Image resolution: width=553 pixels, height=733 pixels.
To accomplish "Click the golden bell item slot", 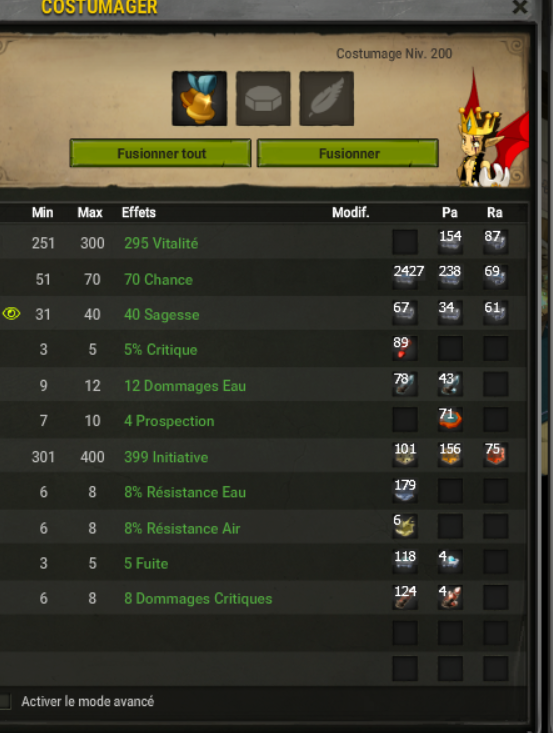I will [x=200, y=99].
